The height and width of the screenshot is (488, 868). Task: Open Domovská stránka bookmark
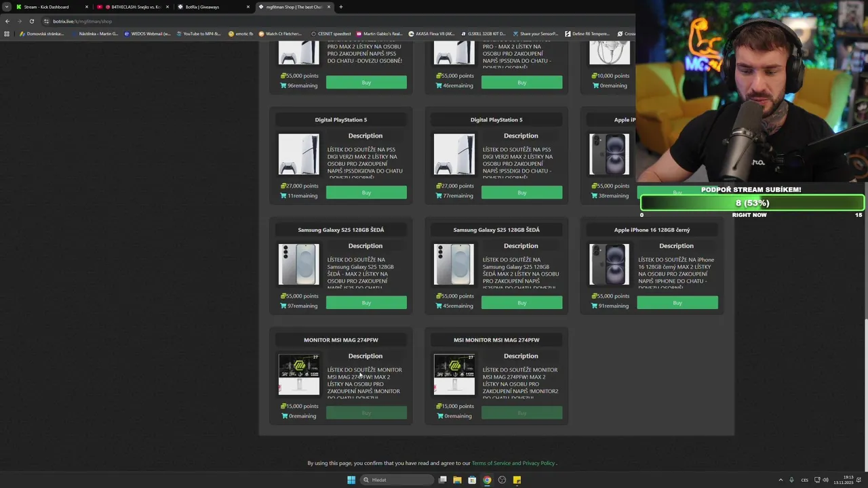[x=42, y=33]
